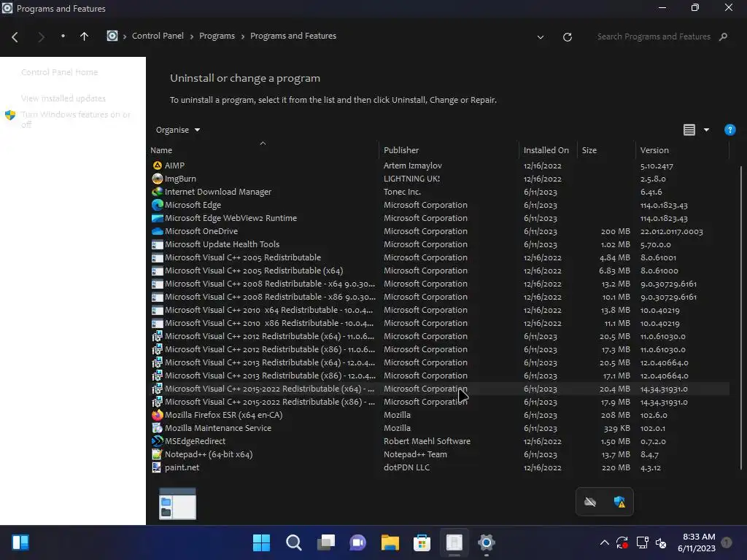Select Visual C++ 2010 x86 Redistributable row
The height and width of the screenshot is (560, 747).
(x=439, y=323)
